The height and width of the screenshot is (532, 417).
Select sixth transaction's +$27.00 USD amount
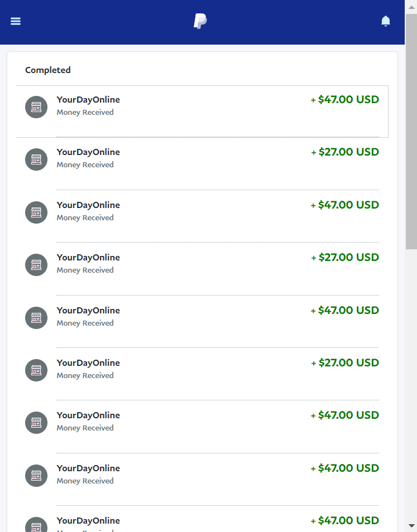[344, 362]
